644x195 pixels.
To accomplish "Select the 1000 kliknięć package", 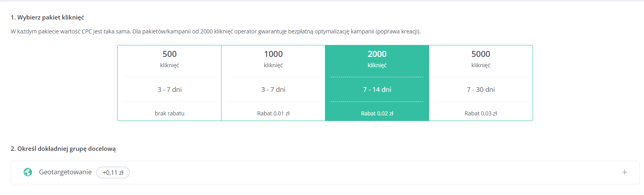I will (x=273, y=83).
